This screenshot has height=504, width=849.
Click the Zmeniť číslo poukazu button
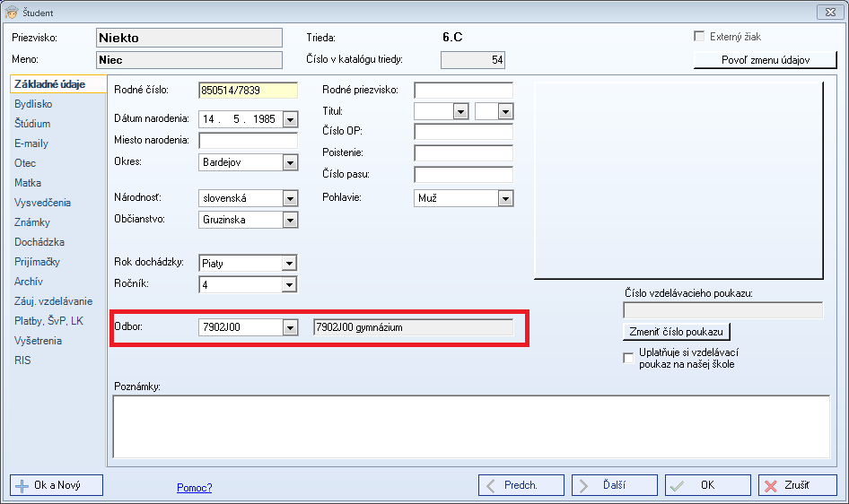[x=677, y=332]
